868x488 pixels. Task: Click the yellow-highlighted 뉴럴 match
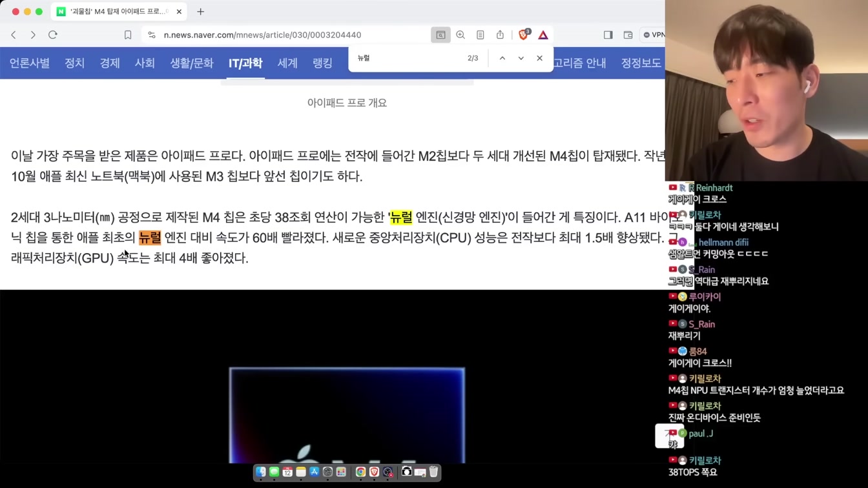(401, 218)
